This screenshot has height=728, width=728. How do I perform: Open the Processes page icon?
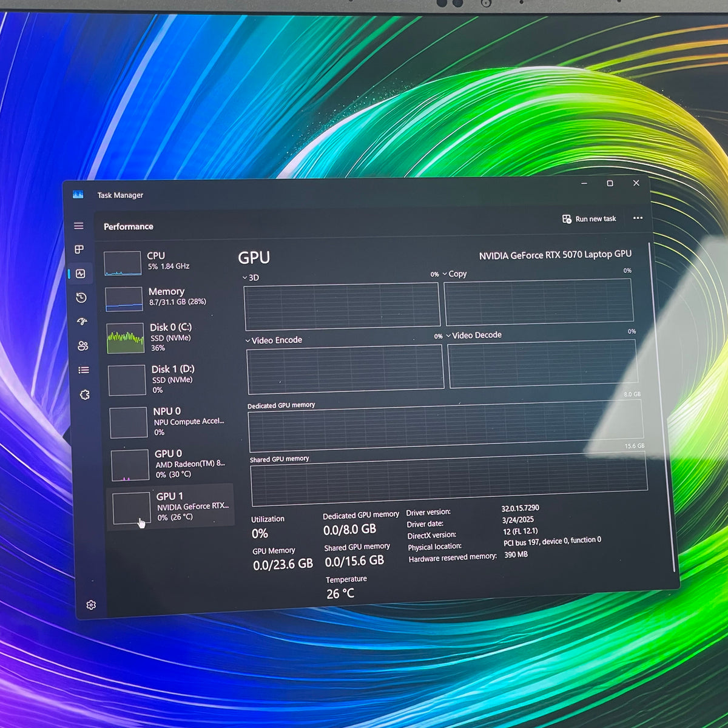[x=79, y=249]
